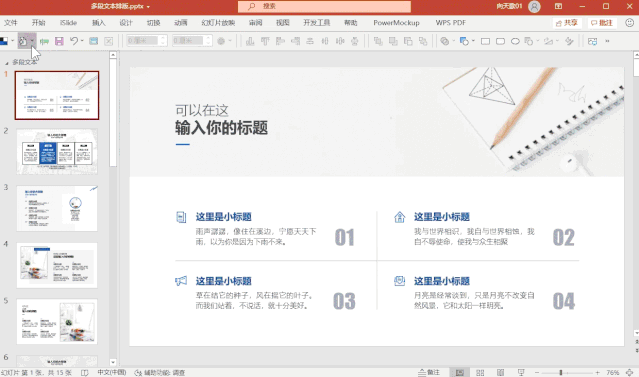This screenshot has width=639, height=377.
Task: Open the shape fill dropdown arrow
Action: [x=473, y=41]
